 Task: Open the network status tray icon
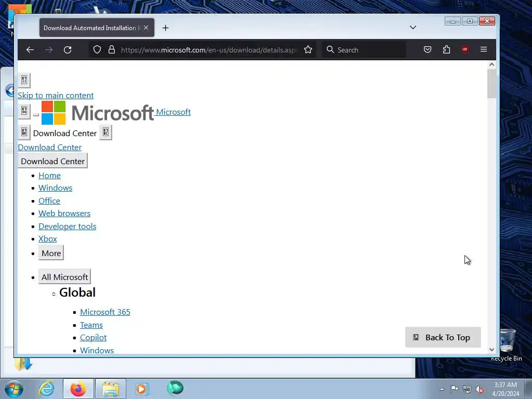pyautogui.click(x=467, y=389)
